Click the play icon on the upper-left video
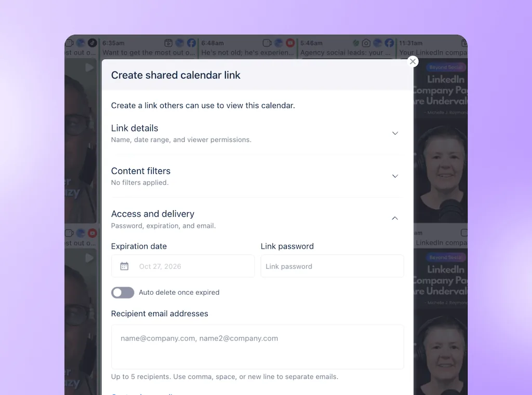Viewport: 532px width, 395px height. tap(89, 67)
